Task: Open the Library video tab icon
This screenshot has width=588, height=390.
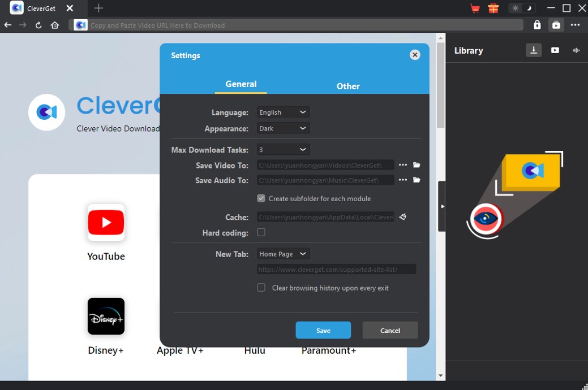Action: pyautogui.click(x=555, y=50)
